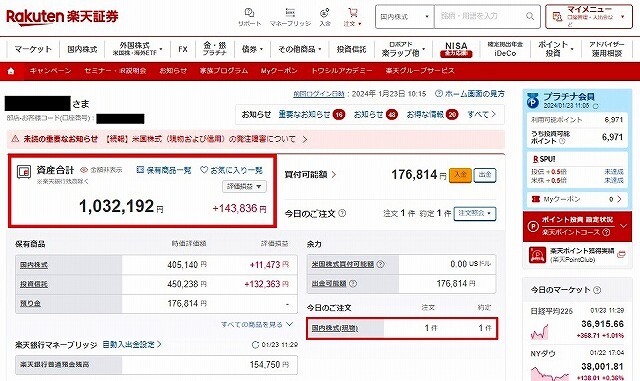Click the プラチナ会員 medal icon
The image size is (640, 381).
tap(533, 100)
